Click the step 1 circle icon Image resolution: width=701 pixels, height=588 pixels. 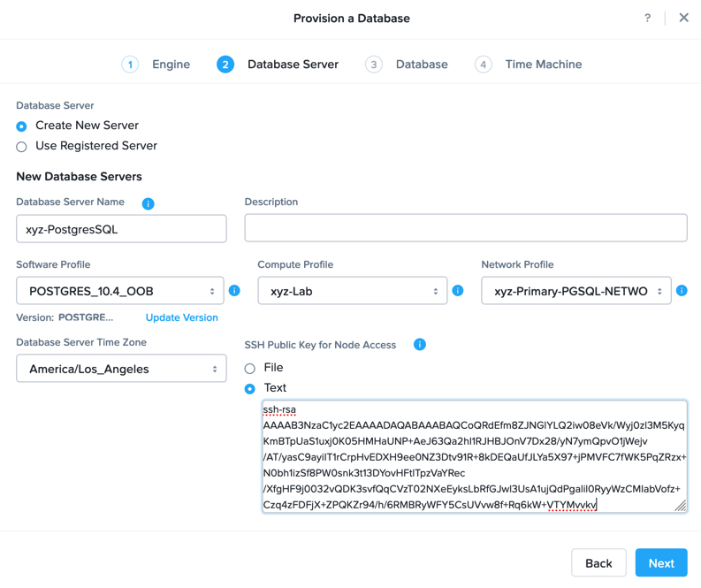pos(130,65)
